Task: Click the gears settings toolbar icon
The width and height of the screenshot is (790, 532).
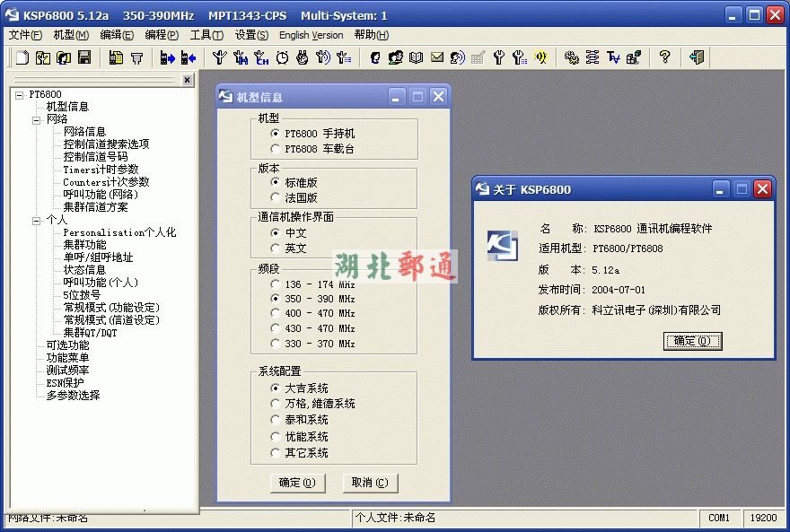Action: click(571, 57)
